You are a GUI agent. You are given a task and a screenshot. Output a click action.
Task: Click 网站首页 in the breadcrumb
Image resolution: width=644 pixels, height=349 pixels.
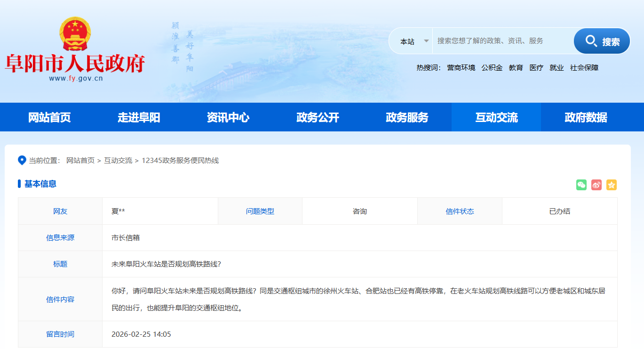(x=80, y=161)
